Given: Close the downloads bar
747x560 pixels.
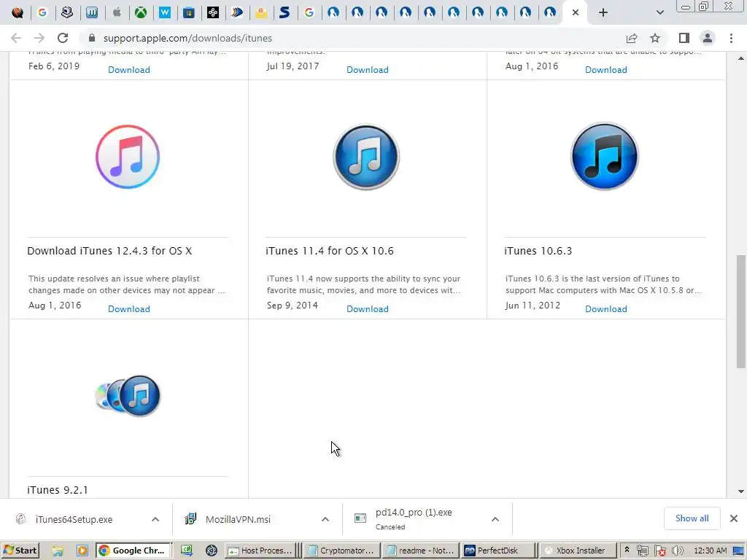Looking at the screenshot, I should pos(734,518).
